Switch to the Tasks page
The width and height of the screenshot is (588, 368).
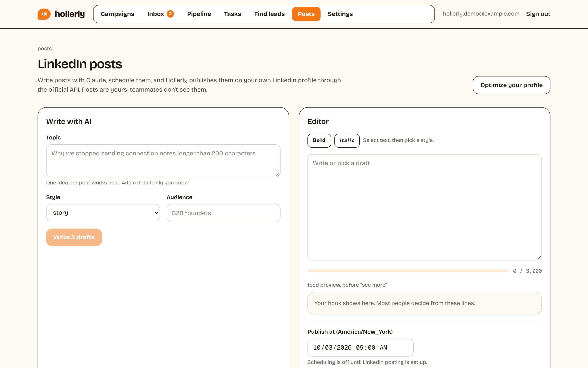coord(232,14)
